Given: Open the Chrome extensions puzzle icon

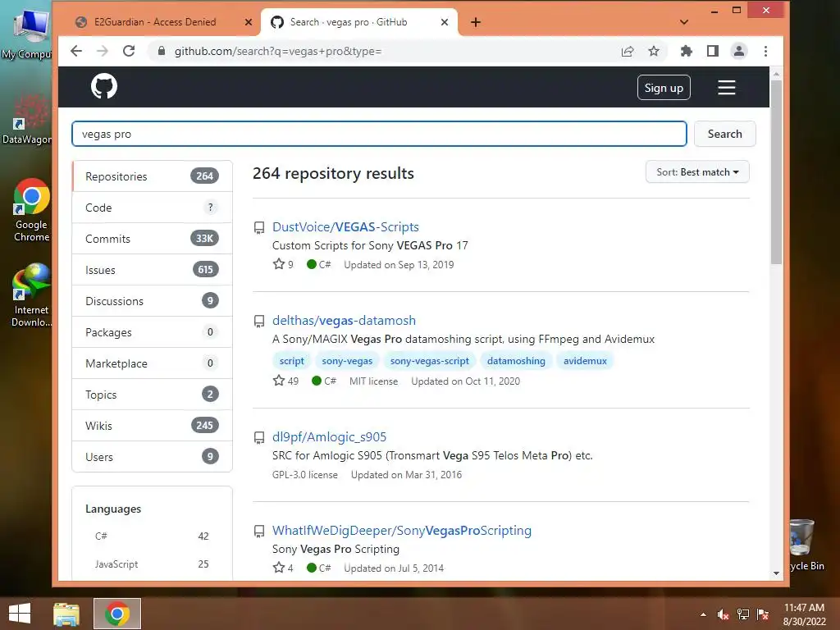Looking at the screenshot, I should coord(687,51).
